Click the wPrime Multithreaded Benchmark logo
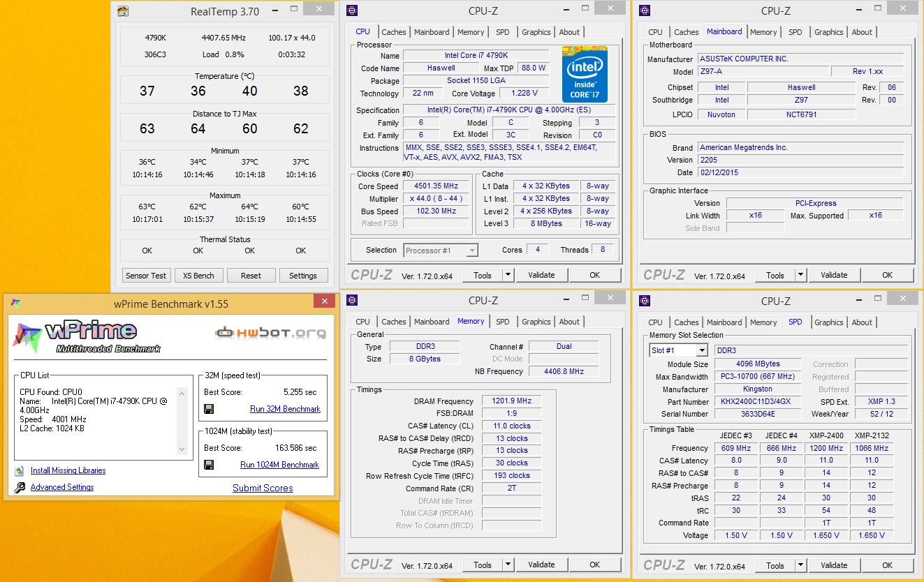 87,338
